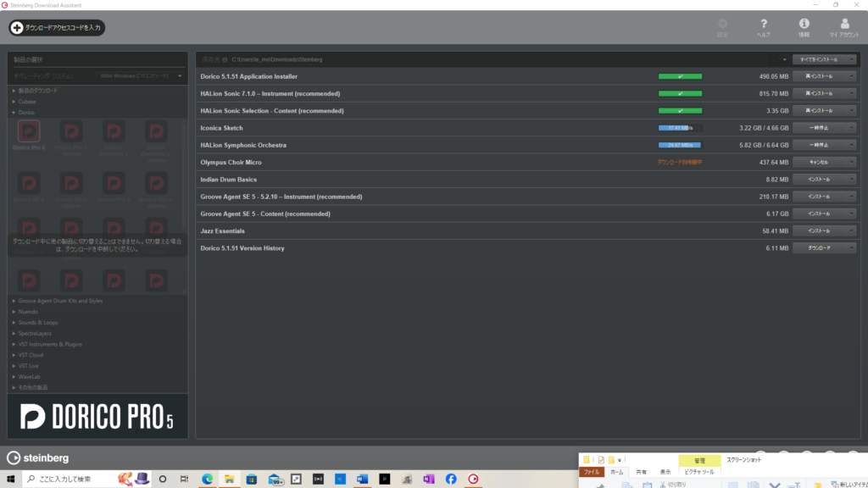
Task: Switch to the 共有 tab in Explorer
Action: 641,472
